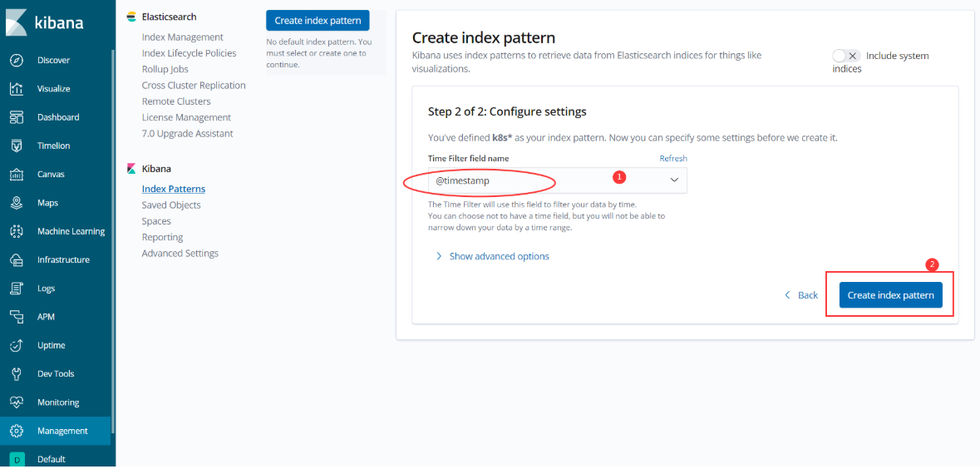Open Visualize via chart icon
Viewport: 980px width, 469px height.
point(17,89)
